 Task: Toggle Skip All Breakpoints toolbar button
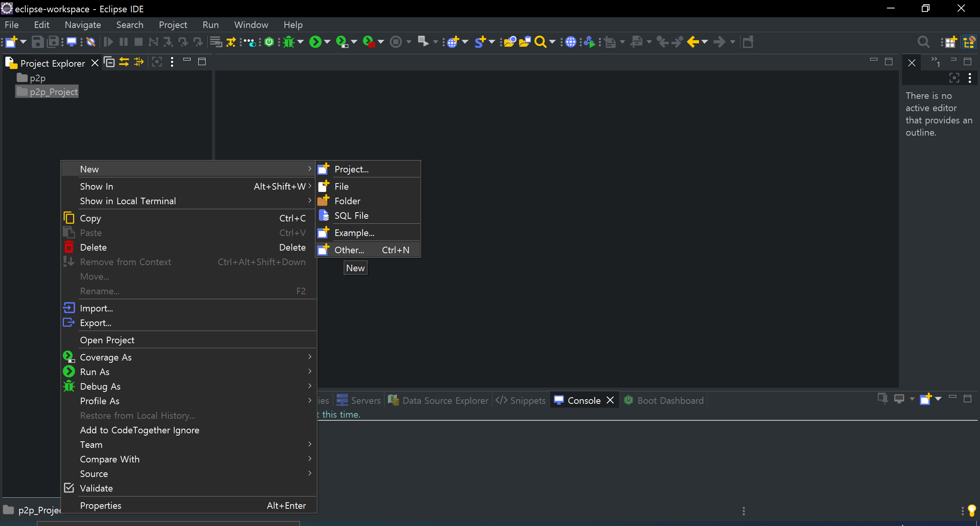[91, 42]
